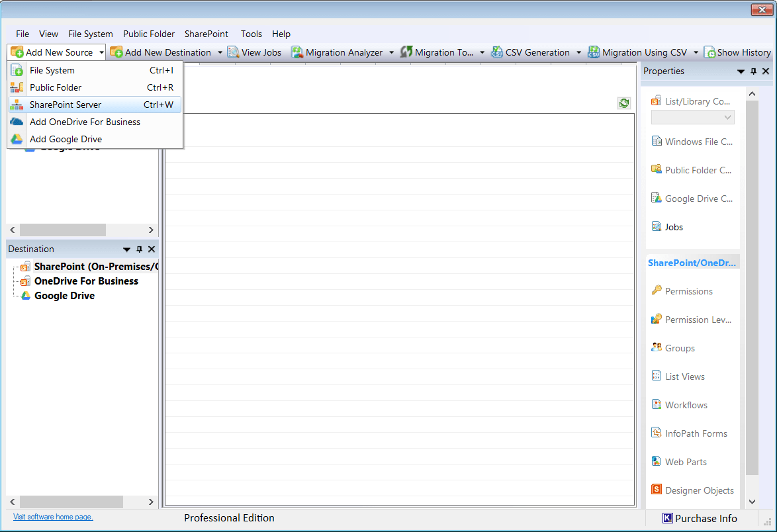Open Public Folder Content icon in Properties
The image size is (777, 532).
[x=656, y=169]
